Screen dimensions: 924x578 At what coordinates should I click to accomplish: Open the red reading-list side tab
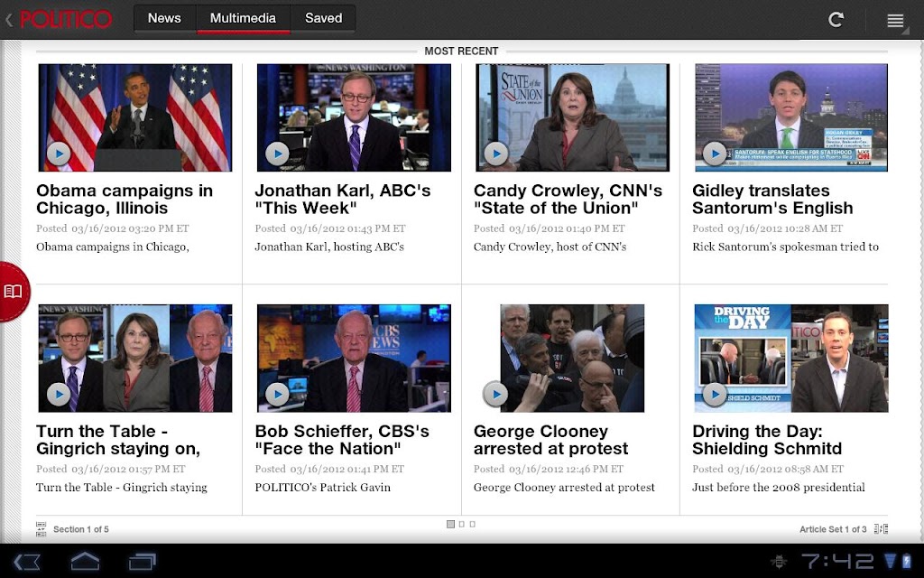click(14, 292)
